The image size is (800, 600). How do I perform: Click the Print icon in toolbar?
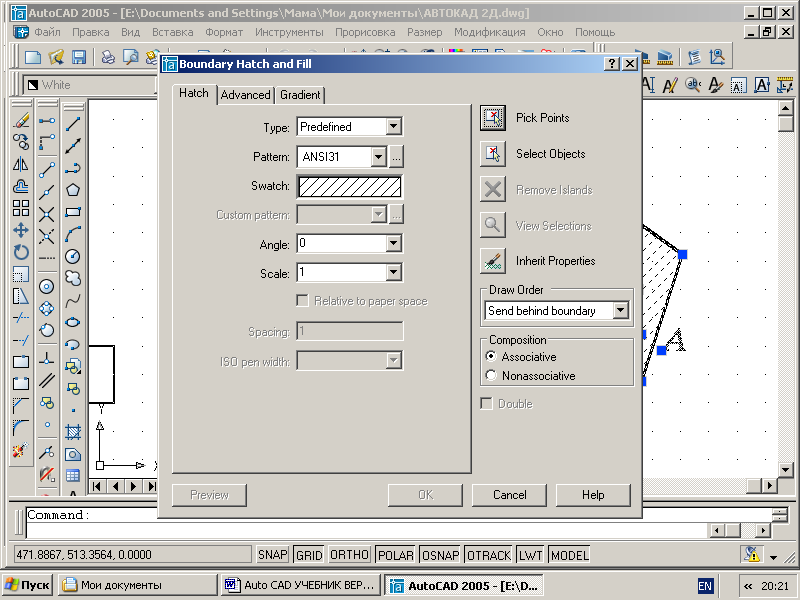(x=108, y=57)
